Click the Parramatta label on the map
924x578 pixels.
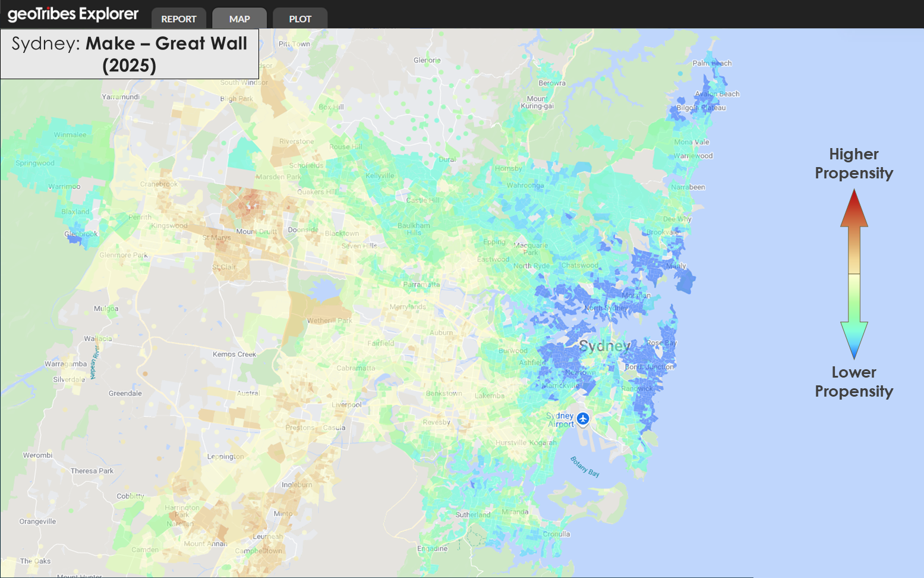(x=421, y=284)
